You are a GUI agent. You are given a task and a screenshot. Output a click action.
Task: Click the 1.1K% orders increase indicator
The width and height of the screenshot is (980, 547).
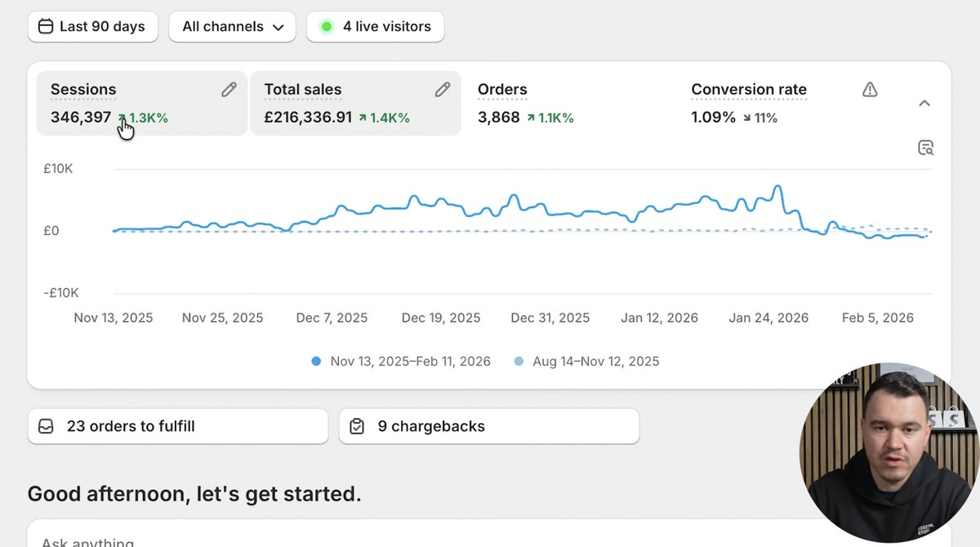click(550, 118)
